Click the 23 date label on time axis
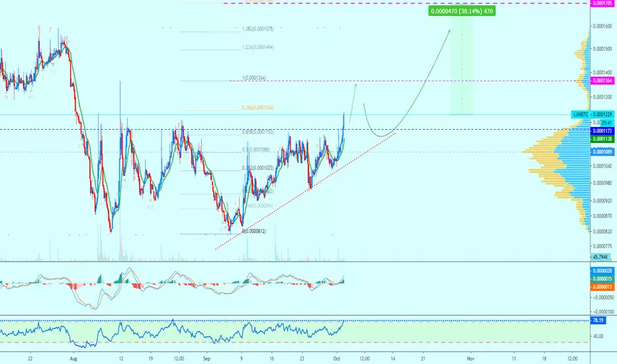 pos(302,359)
